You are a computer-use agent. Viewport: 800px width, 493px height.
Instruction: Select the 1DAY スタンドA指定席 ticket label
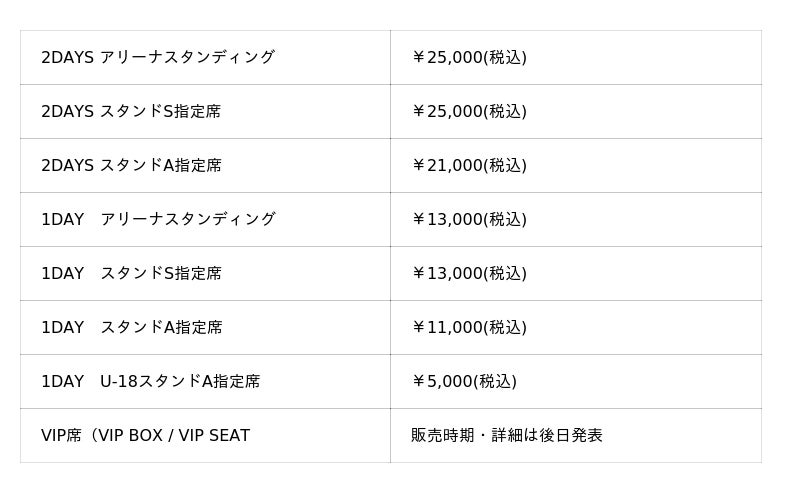131,328
